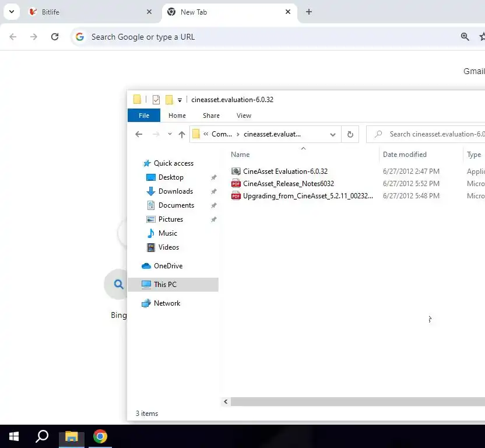Click the Com... breadcrumb segment
Image resolution: width=485 pixels, height=448 pixels.
click(222, 134)
